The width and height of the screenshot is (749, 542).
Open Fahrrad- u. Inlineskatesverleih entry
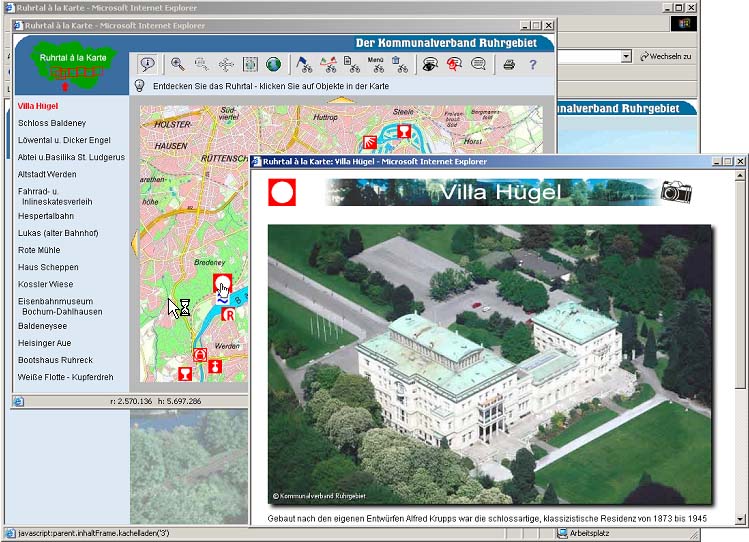click(x=55, y=196)
